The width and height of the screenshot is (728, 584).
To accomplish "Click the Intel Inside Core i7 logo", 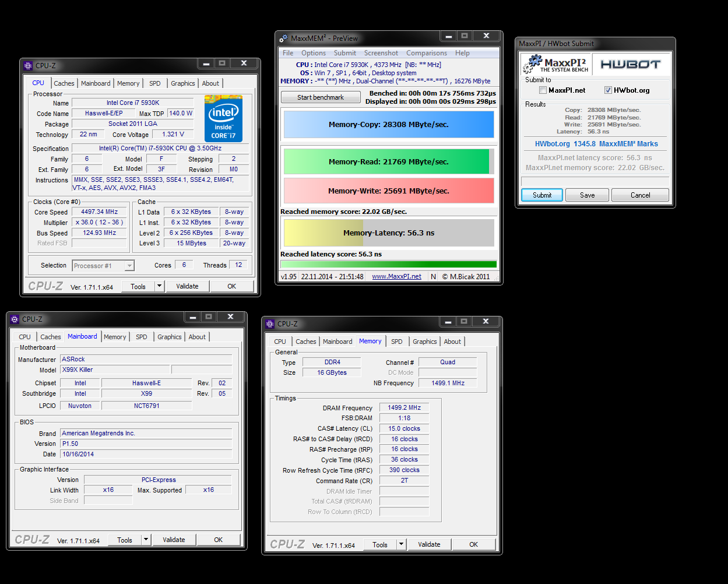I will [x=223, y=118].
